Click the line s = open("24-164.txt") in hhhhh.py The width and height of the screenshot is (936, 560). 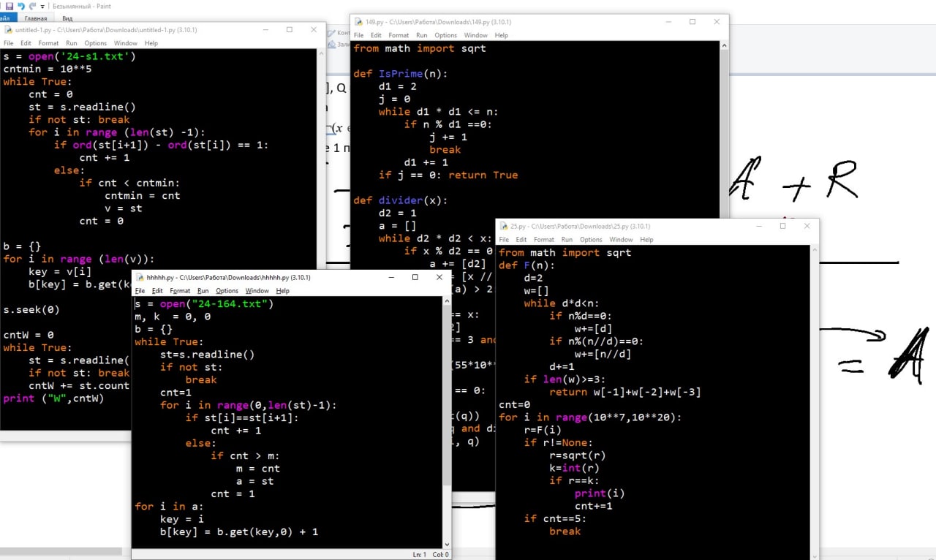[x=204, y=304]
